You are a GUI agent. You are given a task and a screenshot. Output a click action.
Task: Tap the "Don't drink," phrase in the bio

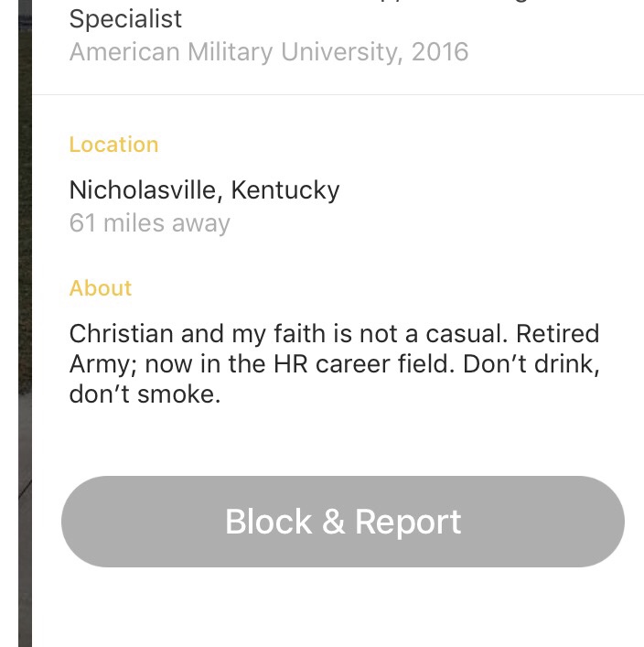point(531,364)
